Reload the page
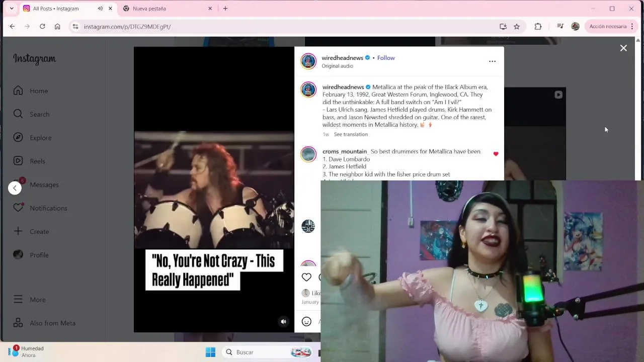Image resolution: width=644 pixels, height=362 pixels. pos(42,27)
